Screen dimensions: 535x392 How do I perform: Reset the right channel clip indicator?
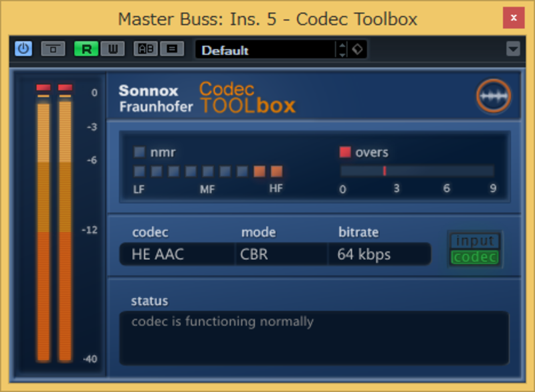pyautogui.click(x=65, y=88)
